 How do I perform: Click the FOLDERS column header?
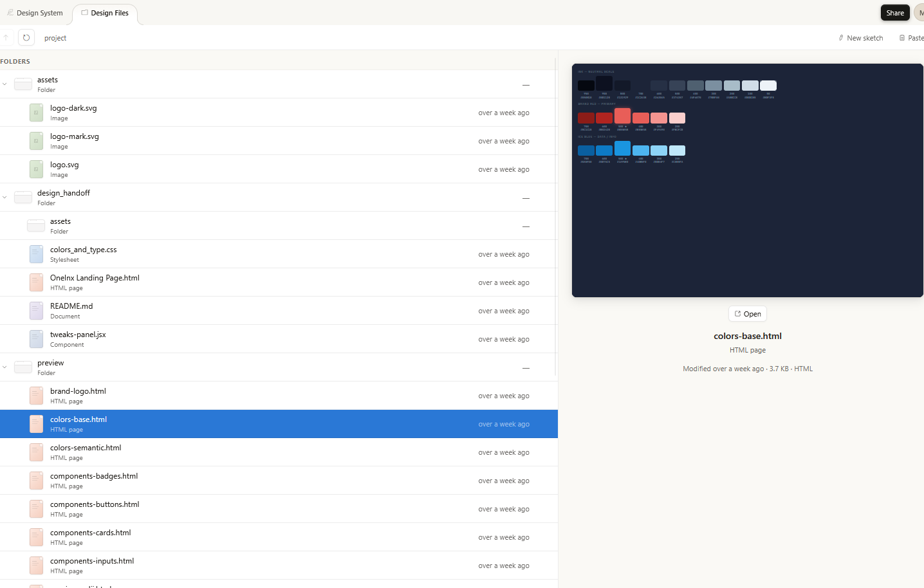[x=15, y=62]
